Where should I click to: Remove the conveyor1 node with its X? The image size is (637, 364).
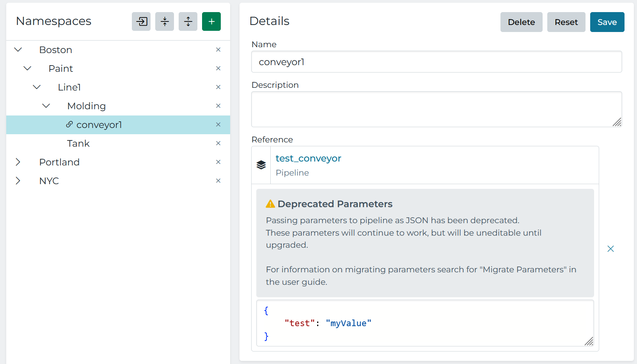click(218, 124)
